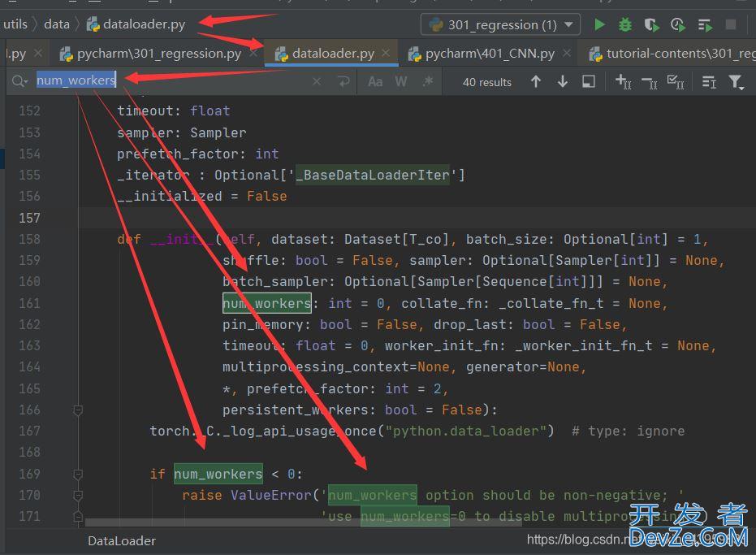Image resolution: width=756 pixels, height=555 pixels.
Task: Click line number 157 in the gutter
Action: pos(29,218)
